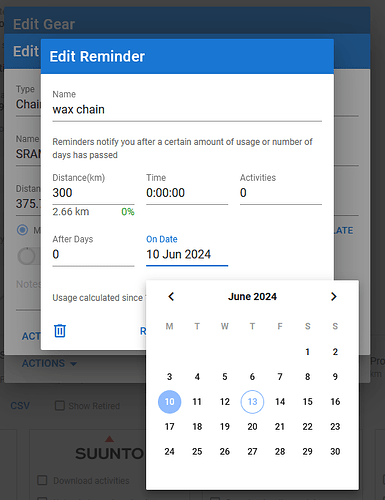Select June 14 in the calendar
This screenshot has width=385, height=500.
pyautogui.click(x=280, y=402)
